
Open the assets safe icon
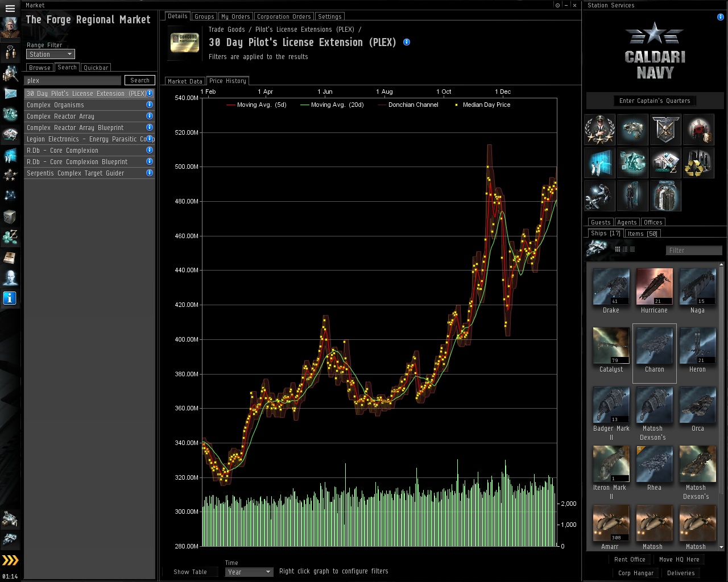click(10, 217)
